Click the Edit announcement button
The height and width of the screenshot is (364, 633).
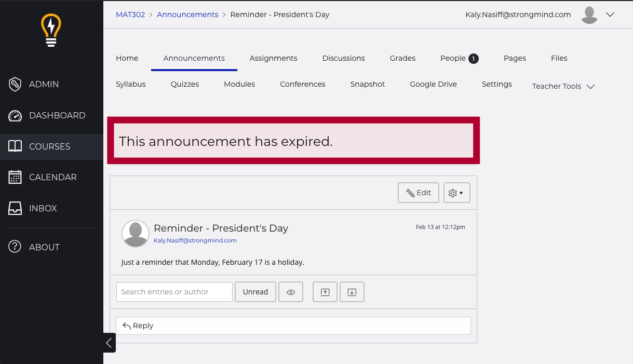tap(419, 193)
